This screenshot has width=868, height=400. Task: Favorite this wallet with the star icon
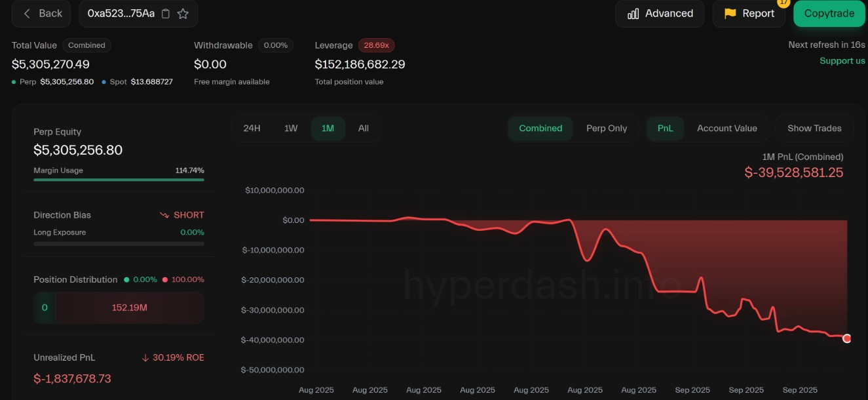[x=183, y=14]
